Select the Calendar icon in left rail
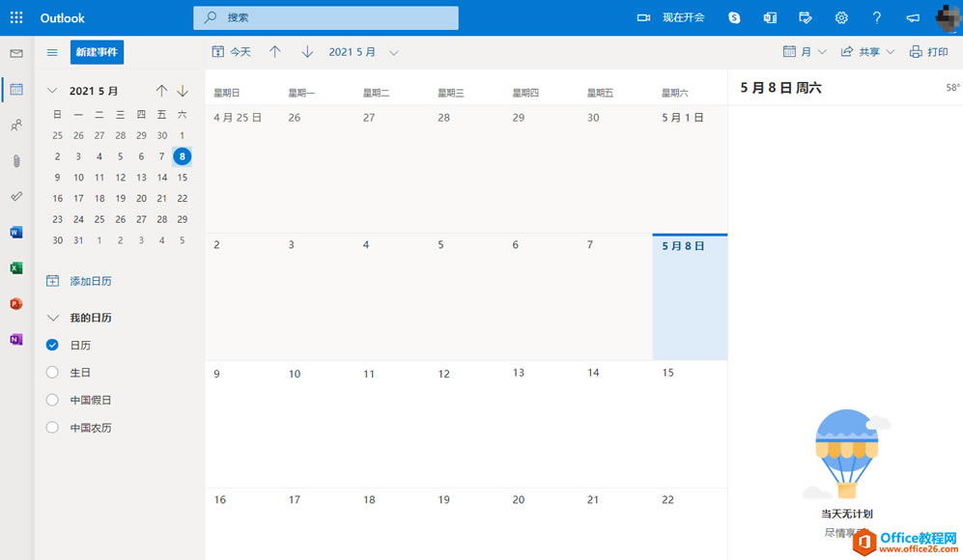 point(15,89)
